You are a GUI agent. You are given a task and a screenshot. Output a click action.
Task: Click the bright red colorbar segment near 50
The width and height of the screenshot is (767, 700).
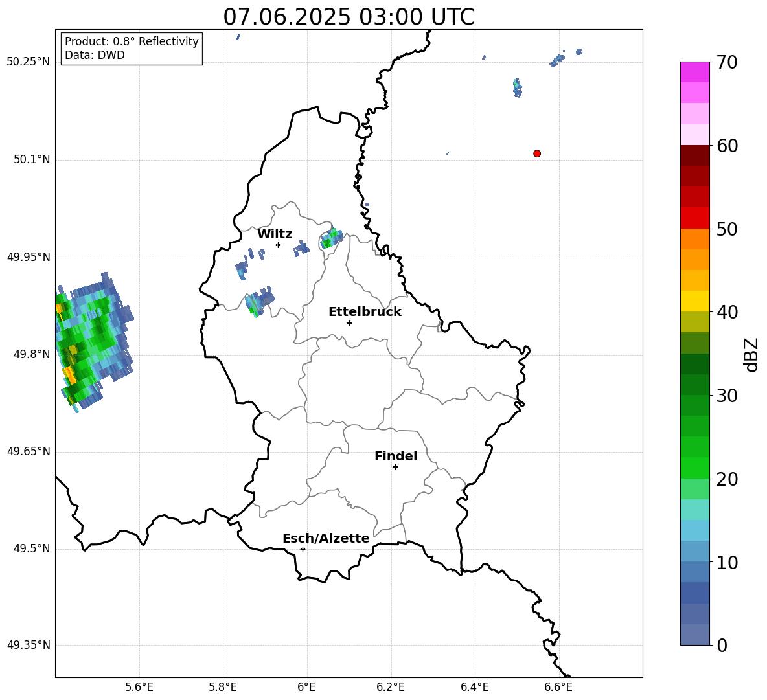[x=695, y=218]
